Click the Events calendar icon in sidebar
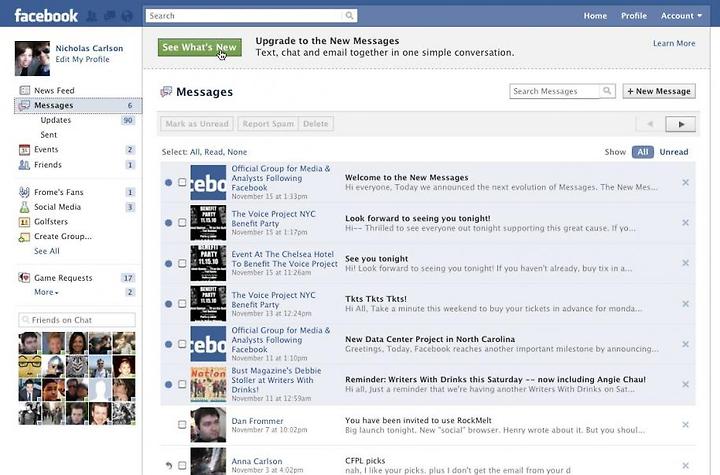 pyautogui.click(x=24, y=150)
